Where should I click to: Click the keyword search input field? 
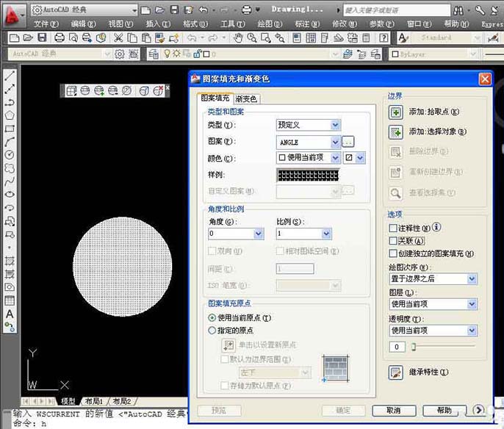[397, 10]
